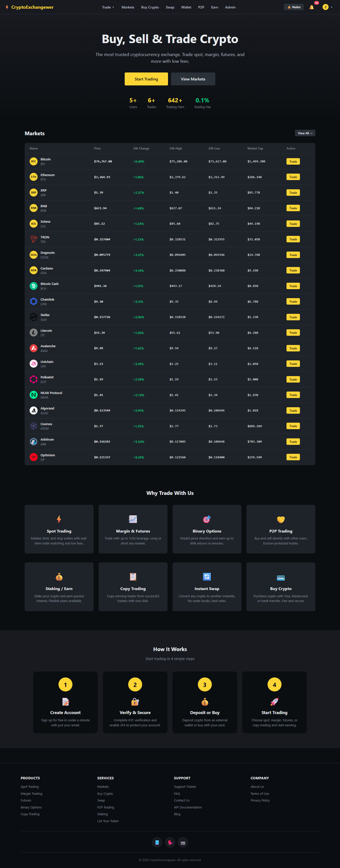The width and height of the screenshot is (340, 868).
Task: Click the camera social icon in footer
Action: tap(183, 842)
